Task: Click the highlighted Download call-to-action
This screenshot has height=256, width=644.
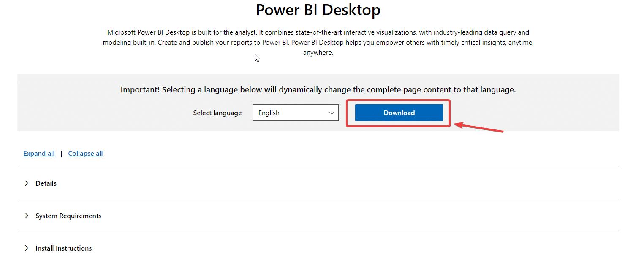Action: [x=398, y=113]
